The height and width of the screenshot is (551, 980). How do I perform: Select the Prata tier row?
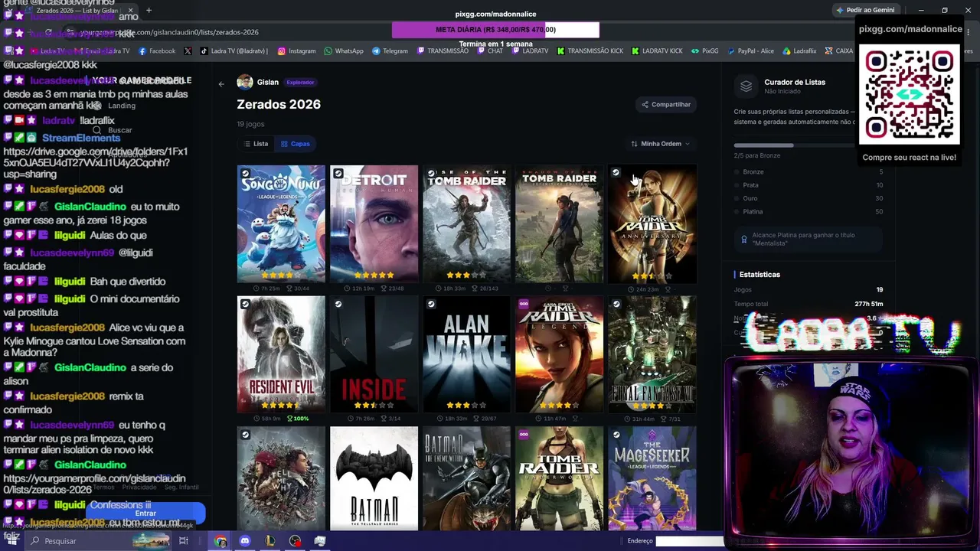[x=808, y=185]
